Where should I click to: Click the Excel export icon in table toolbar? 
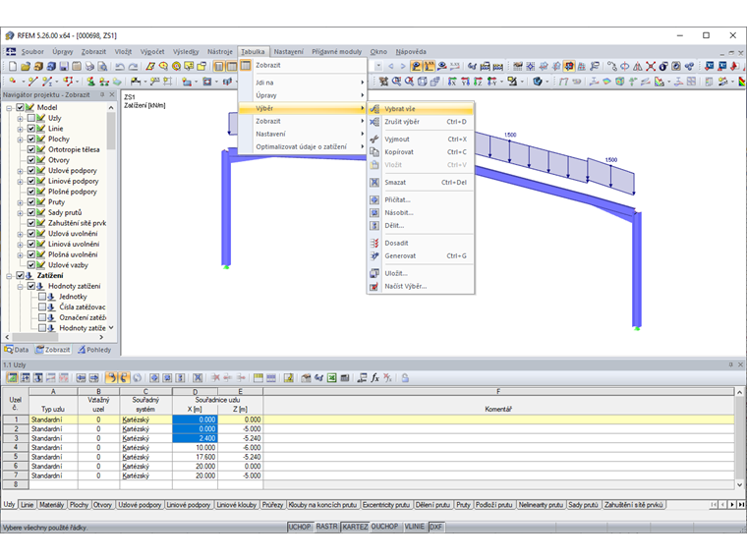click(331, 377)
